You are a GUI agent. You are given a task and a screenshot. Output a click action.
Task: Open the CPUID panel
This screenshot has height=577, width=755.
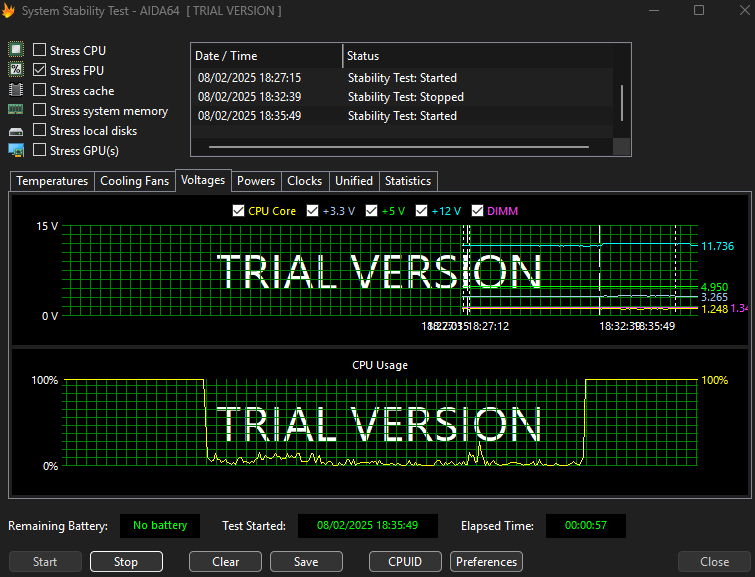[405, 562]
